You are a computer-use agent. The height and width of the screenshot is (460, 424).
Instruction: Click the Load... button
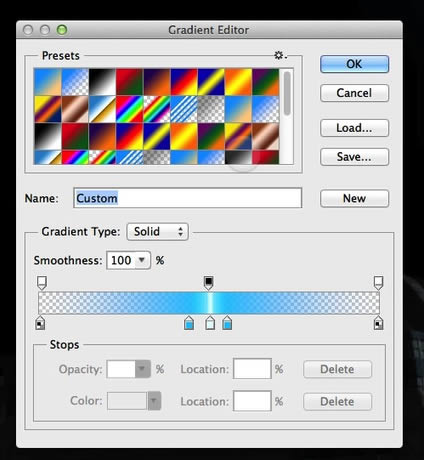tap(354, 128)
